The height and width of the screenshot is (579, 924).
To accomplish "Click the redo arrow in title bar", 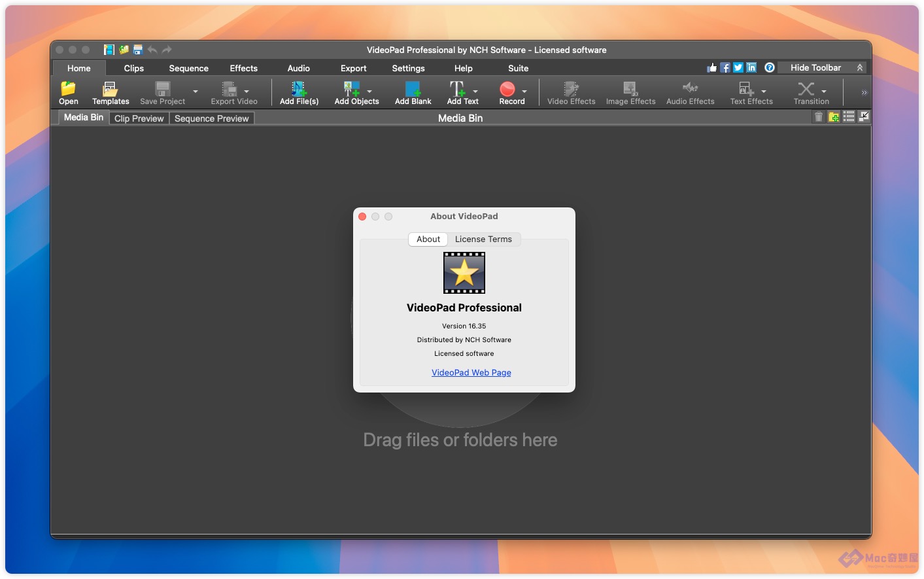I will pos(167,50).
